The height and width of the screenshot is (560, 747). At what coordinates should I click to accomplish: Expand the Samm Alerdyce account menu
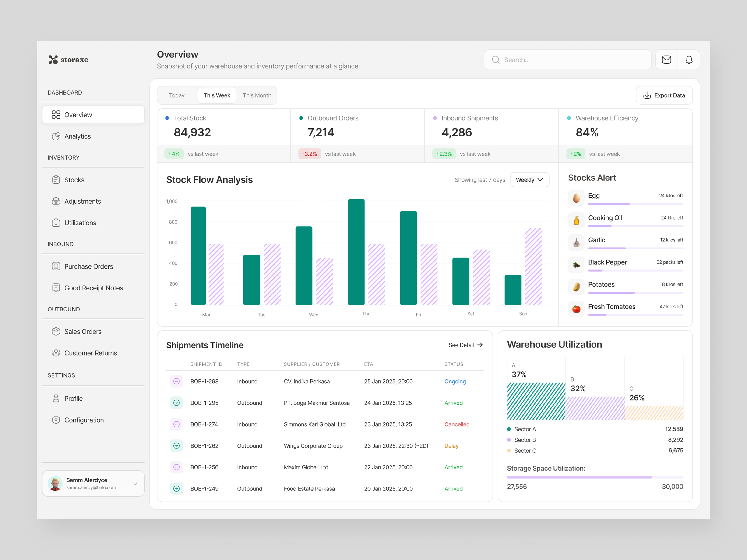tap(135, 483)
